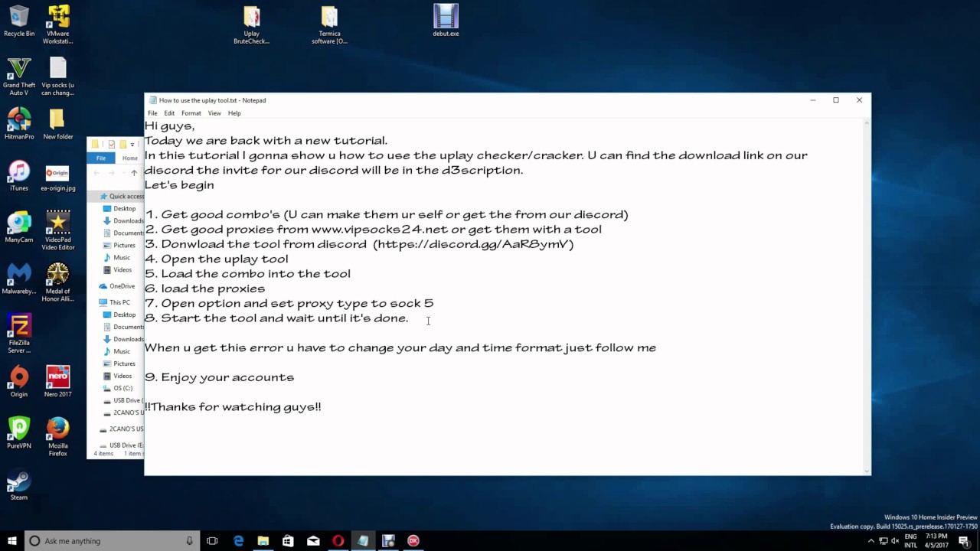Open the Windows Start menu
The width and height of the screenshot is (980, 551).
coord(12,541)
